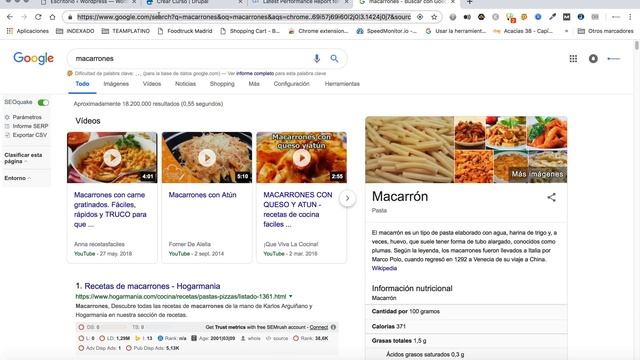Click Exportar CSV in SEOquake panel
This screenshot has height=360, width=640.
pos(26,135)
